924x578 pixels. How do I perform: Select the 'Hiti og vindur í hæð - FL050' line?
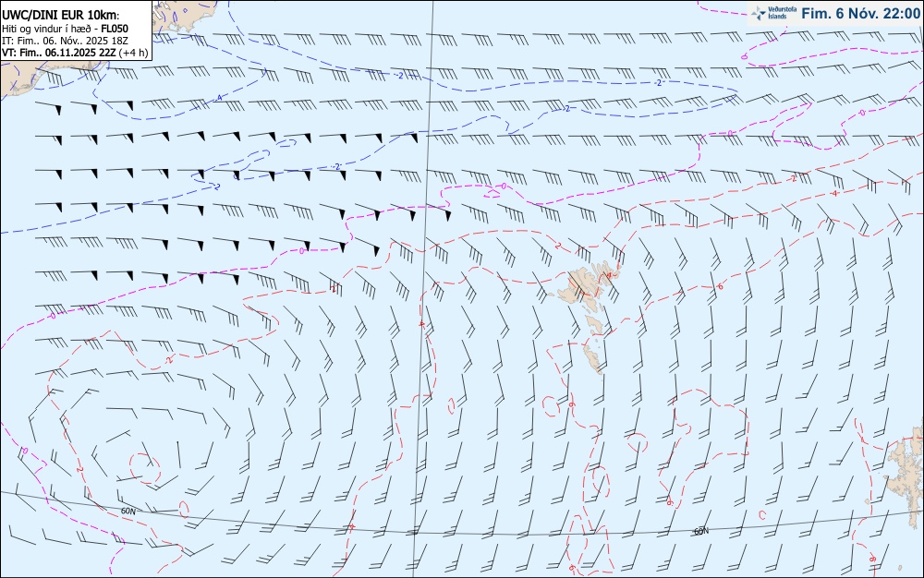coord(65,29)
